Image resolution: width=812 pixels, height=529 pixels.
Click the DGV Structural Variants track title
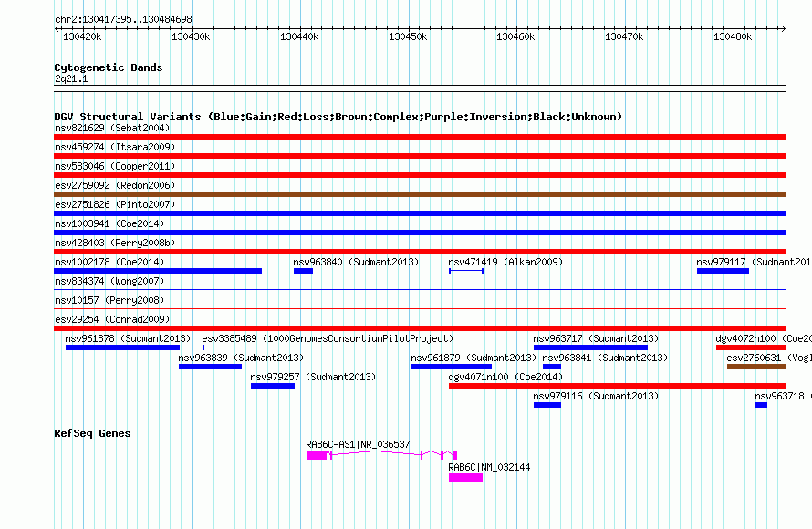tap(338, 117)
